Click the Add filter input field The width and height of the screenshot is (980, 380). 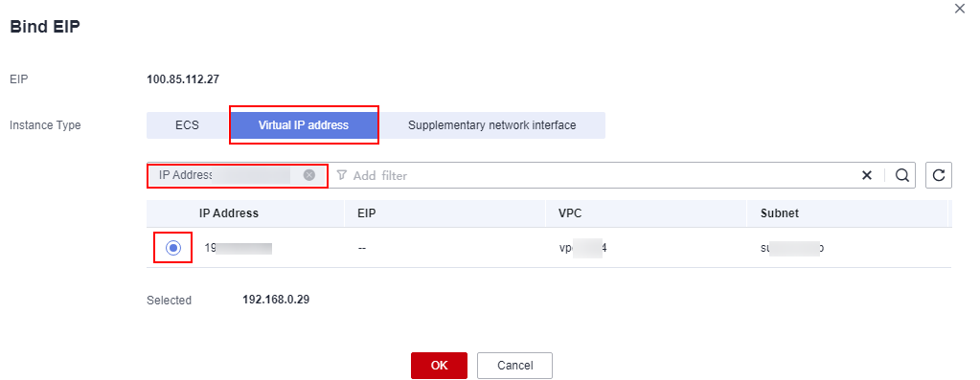(594, 175)
